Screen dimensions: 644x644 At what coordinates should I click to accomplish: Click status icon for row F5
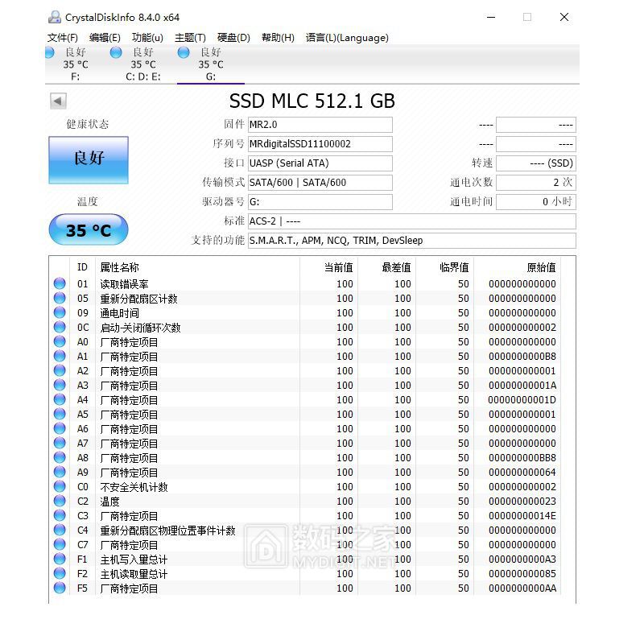pos(60,588)
